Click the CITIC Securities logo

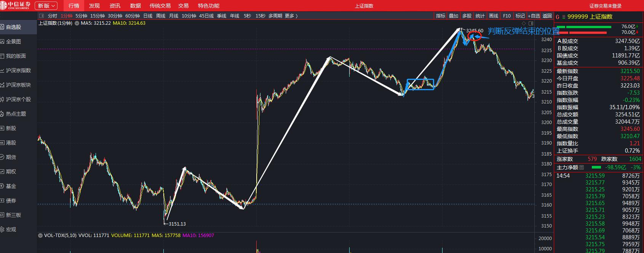pos(15,5)
